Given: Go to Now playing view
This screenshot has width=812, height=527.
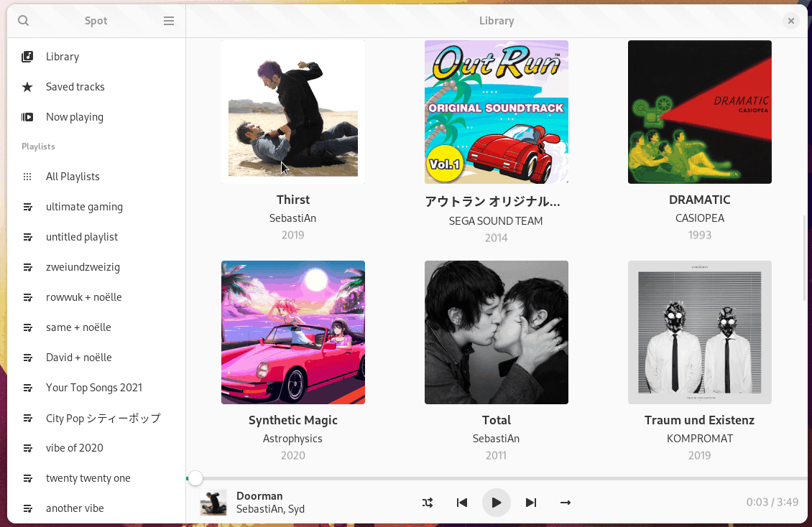Looking at the screenshot, I should [96, 117].
